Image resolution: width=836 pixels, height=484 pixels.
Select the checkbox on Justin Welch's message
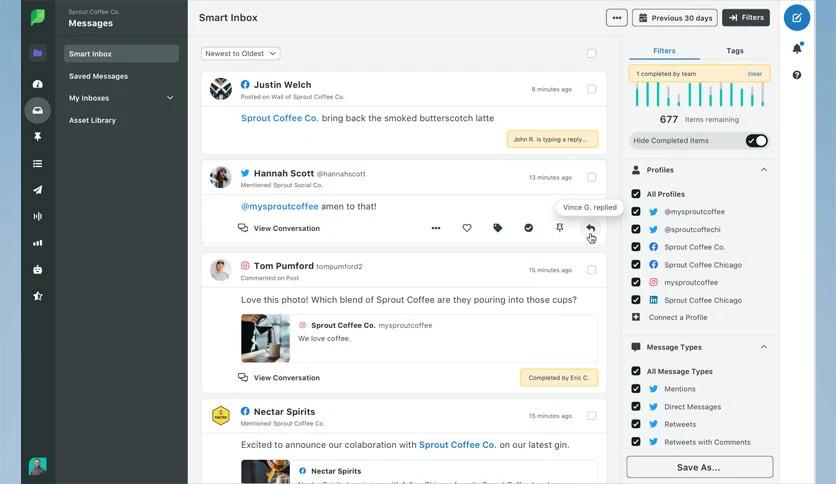tap(591, 89)
